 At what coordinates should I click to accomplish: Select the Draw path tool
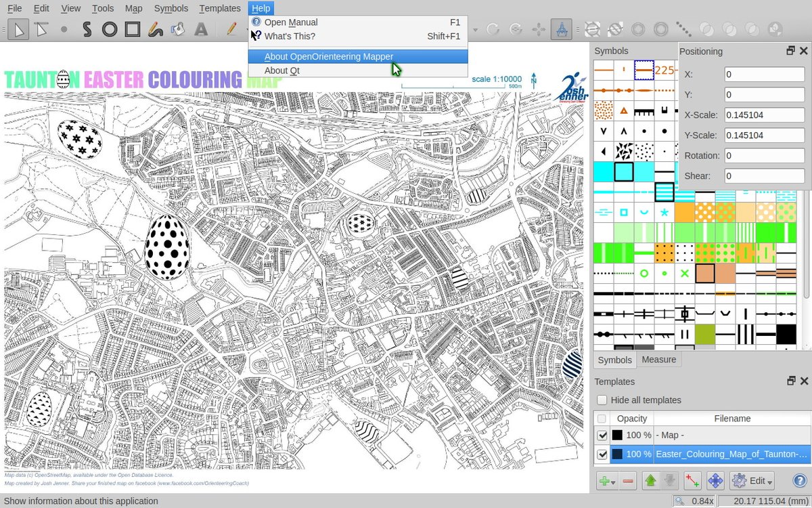point(87,29)
